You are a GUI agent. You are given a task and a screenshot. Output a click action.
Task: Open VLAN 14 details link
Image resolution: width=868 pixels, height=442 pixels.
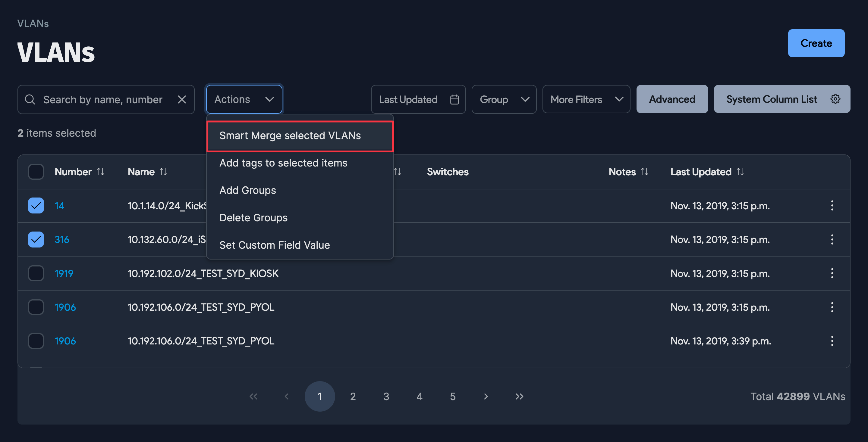point(59,206)
